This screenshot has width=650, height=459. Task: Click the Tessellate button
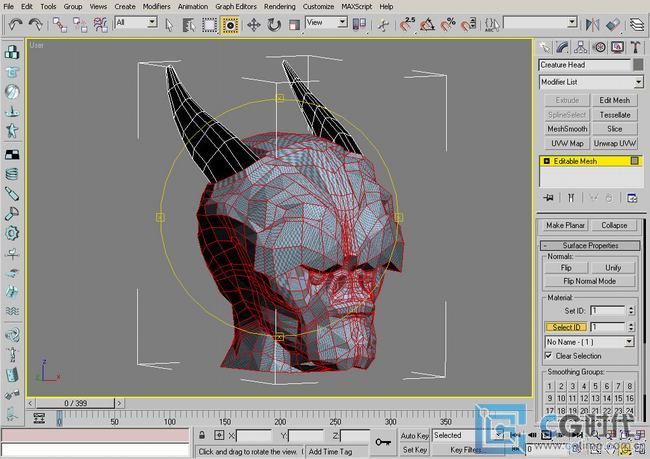(x=614, y=115)
